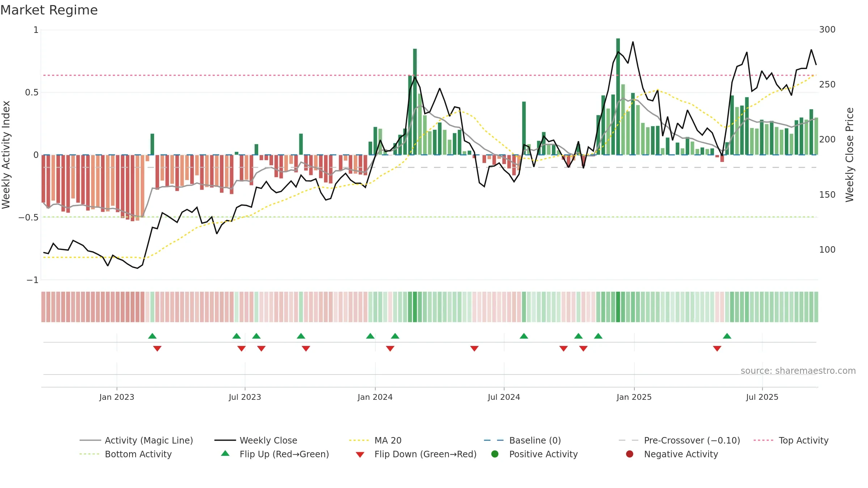Click the Jul 2024 axis label
This screenshot has width=868, height=488.
pos(504,397)
